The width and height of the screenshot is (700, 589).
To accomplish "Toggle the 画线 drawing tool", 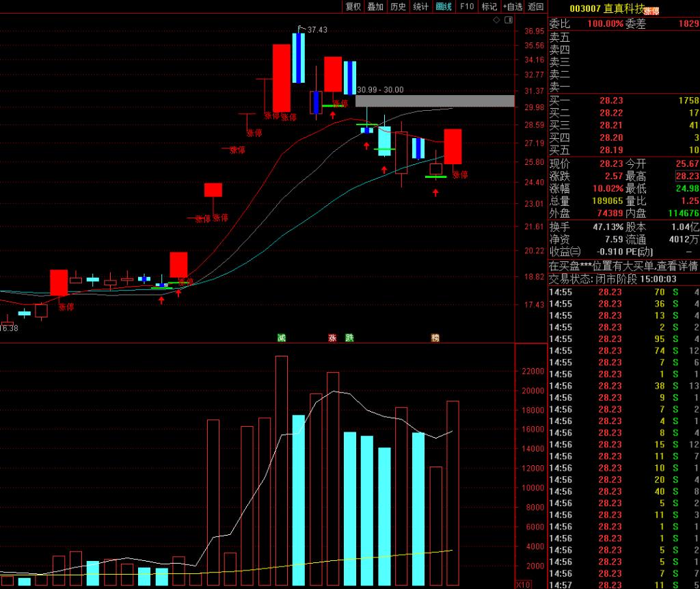I will pyautogui.click(x=444, y=7).
